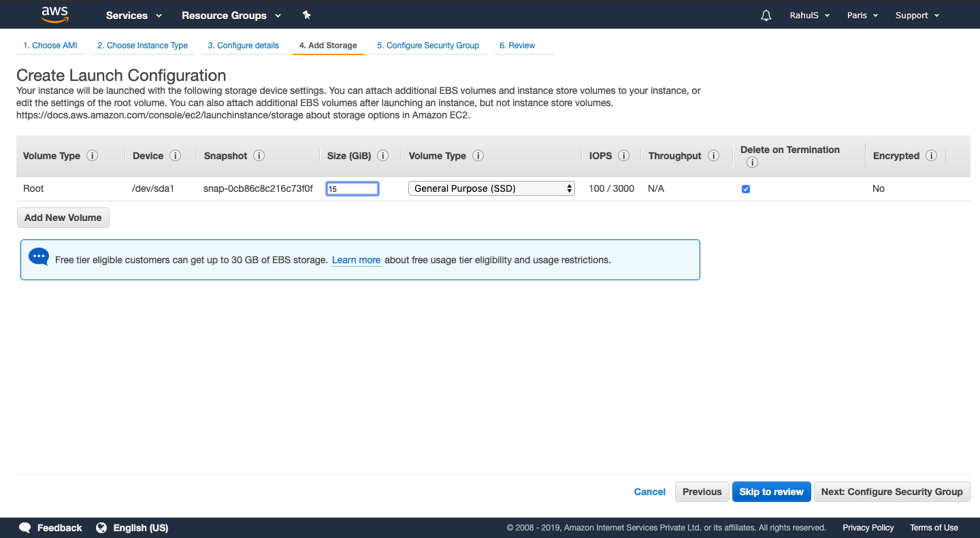Open the Paris region selector
This screenshot has height=538, width=980.
(x=862, y=15)
